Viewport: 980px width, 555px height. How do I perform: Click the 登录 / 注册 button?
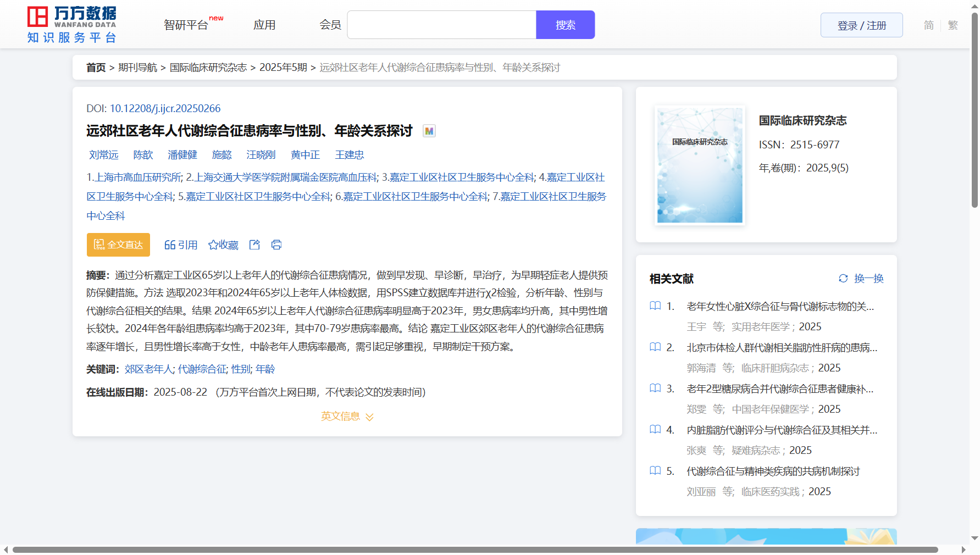(861, 25)
